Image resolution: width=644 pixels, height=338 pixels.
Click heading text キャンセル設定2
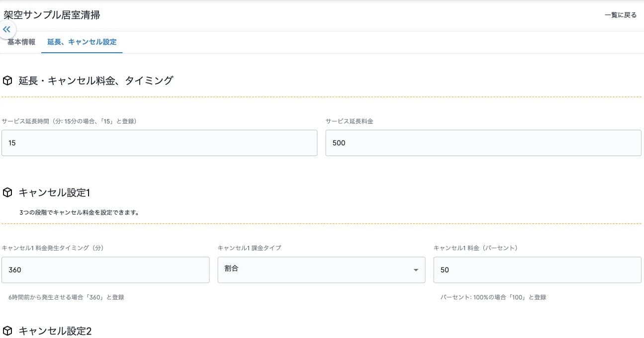[55, 331]
